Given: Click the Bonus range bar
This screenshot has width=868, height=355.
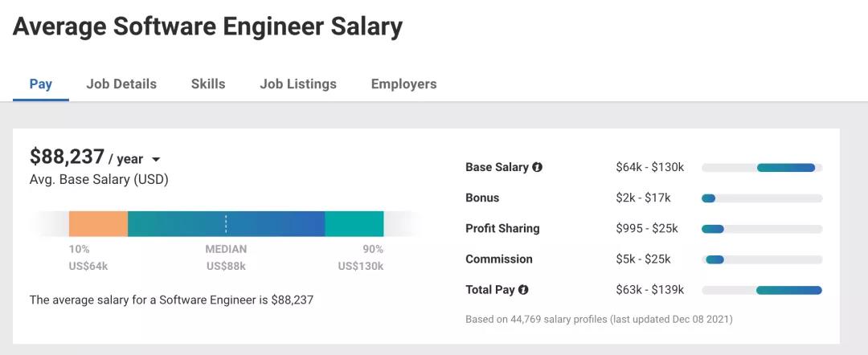Looking at the screenshot, I should tap(708, 198).
